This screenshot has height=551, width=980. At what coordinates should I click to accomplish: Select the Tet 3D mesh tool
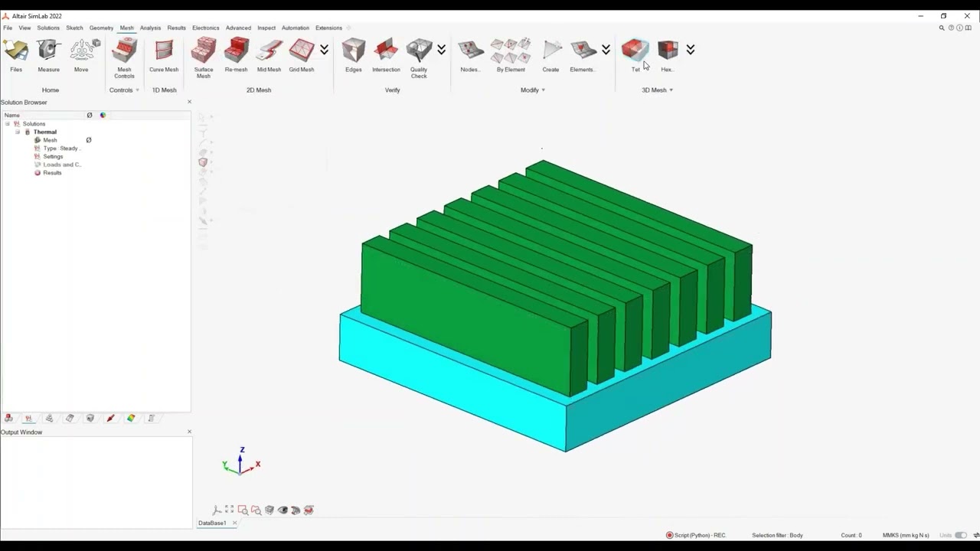click(x=635, y=56)
